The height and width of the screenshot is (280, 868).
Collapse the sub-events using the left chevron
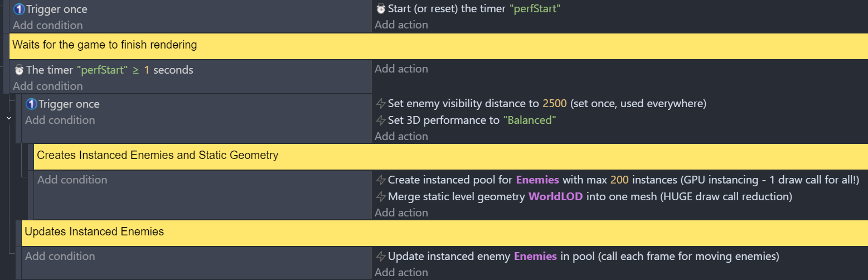pyautogui.click(x=8, y=118)
